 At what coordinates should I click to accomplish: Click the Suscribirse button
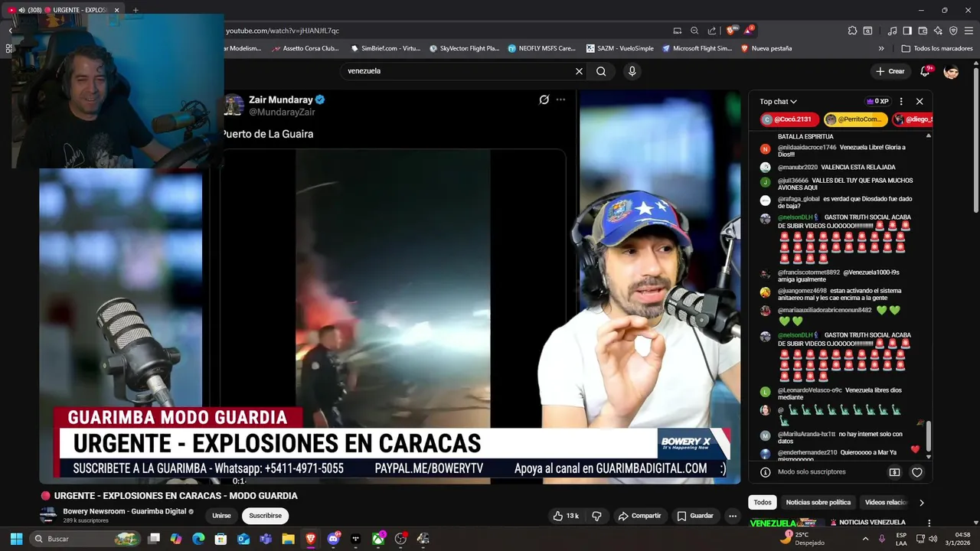[265, 516]
